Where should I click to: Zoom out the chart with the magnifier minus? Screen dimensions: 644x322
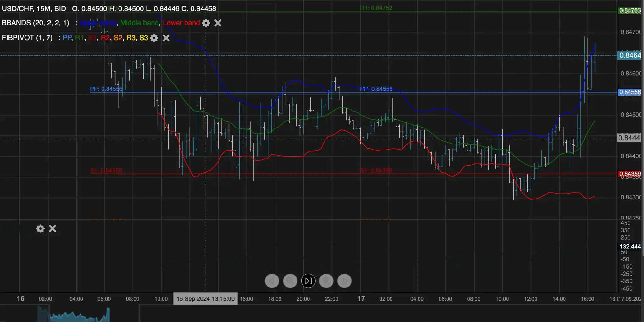point(290,281)
